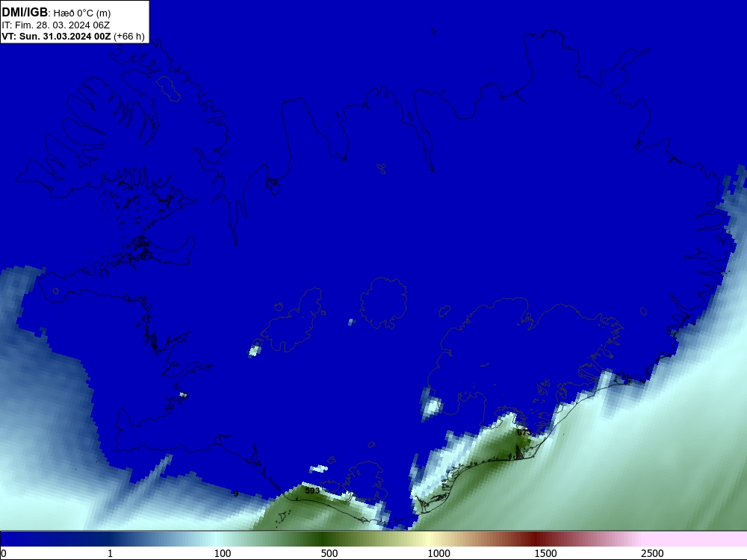
Task: Click the 'VT: Sun. 31.03.2024 00Z' line
Action: click(x=56, y=36)
